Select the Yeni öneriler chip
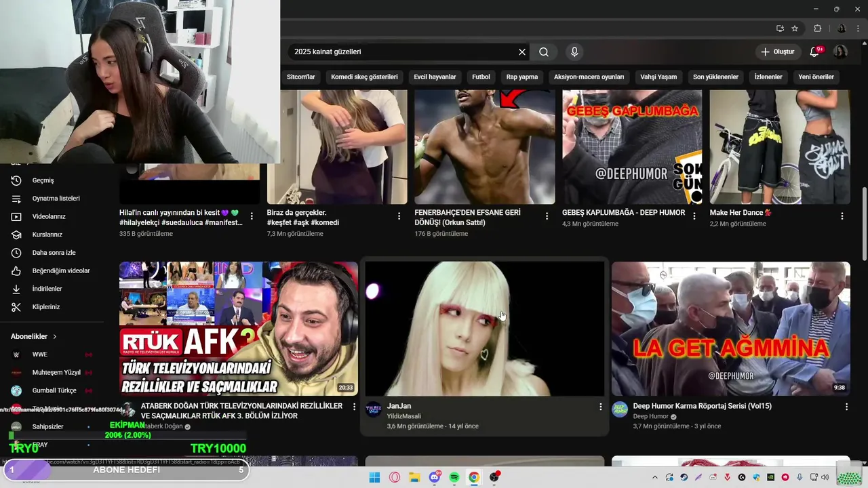Image resolution: width=868 pixels, height=488 pixels. coord(816,77)
